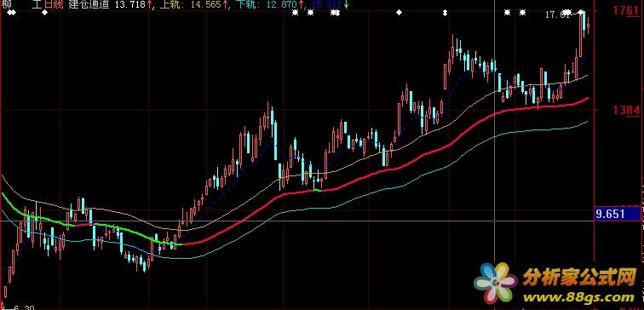Click the green down arrow in the indicator header
Viewport: 644px width, 310px height.
point(347,5)
